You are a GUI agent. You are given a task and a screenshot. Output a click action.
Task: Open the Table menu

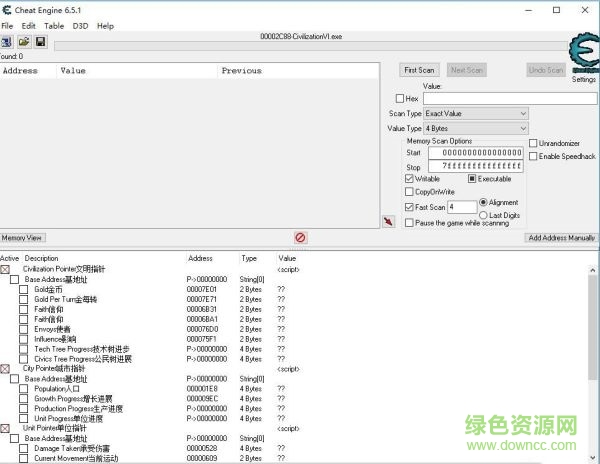click(54, 25)
